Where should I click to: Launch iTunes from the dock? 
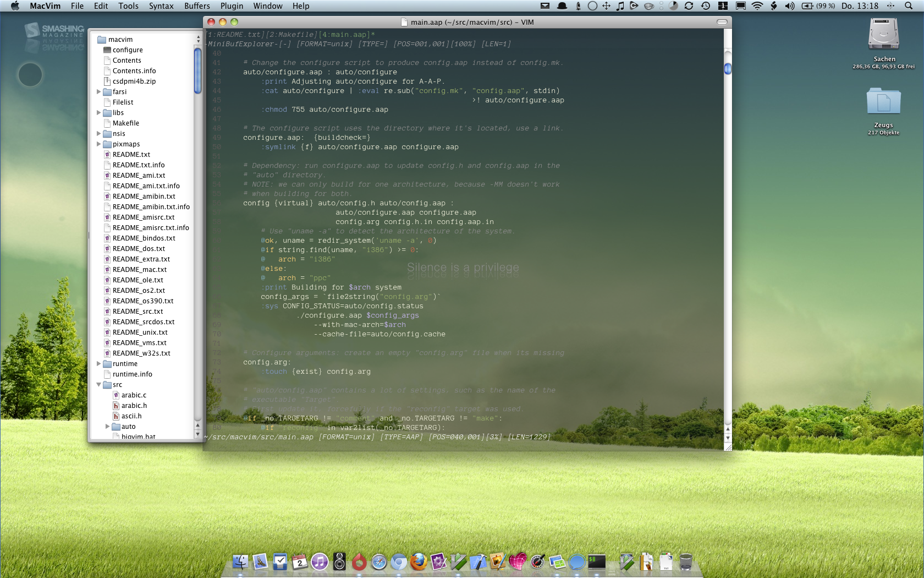[320, 561]
